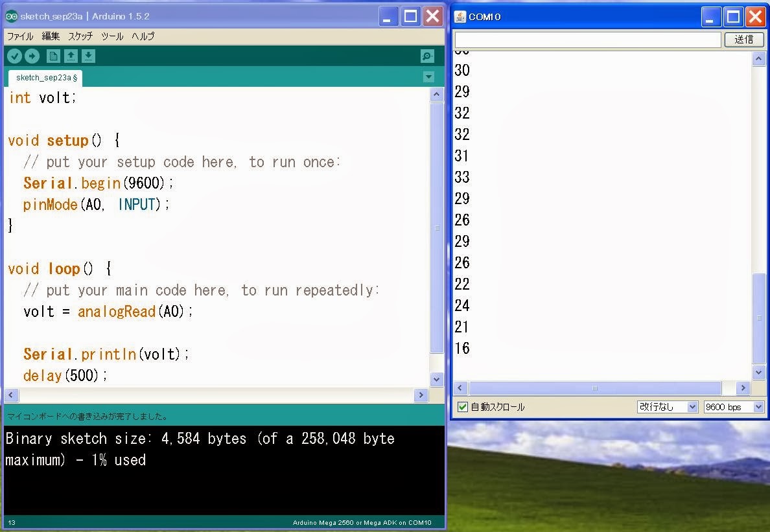Click the Arduino logo in the title bar

[x=11, y=16]
